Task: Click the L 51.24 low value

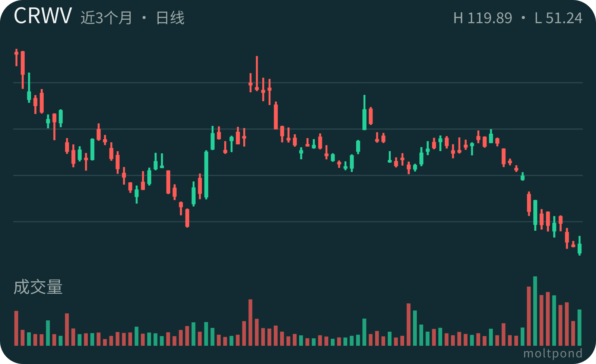Action: [558, 18]
